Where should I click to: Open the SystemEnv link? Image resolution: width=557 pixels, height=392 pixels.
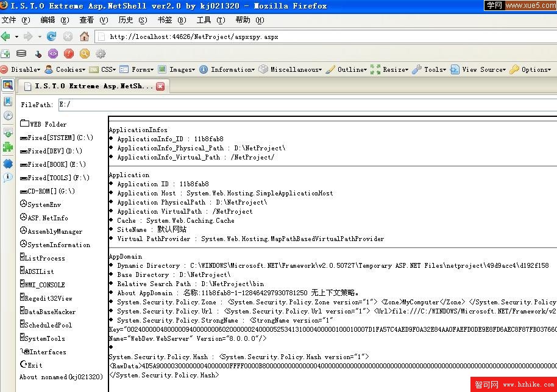(x=40, y=205)
